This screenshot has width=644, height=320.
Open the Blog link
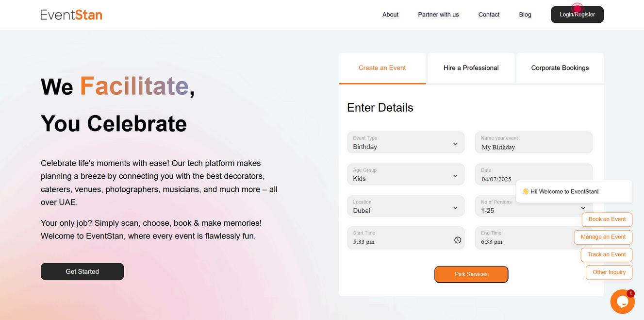(x=525, y=15)
